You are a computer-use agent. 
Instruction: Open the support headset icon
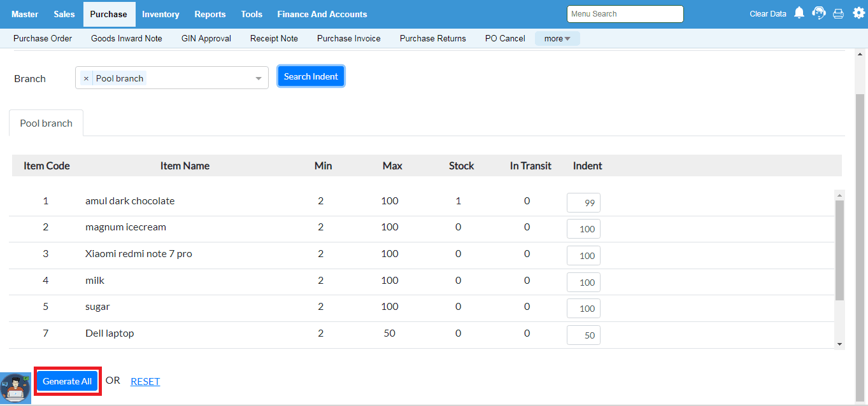coord(819,13)
